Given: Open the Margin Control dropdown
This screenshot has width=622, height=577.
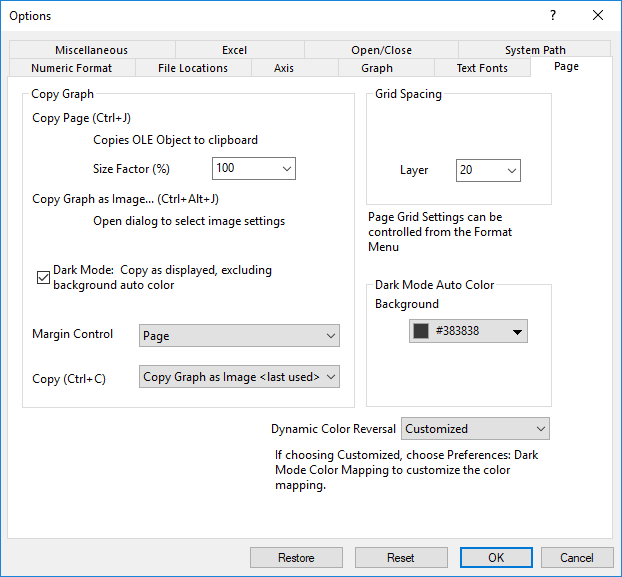Looking at the screenshot, I should [x=239, y=336].
